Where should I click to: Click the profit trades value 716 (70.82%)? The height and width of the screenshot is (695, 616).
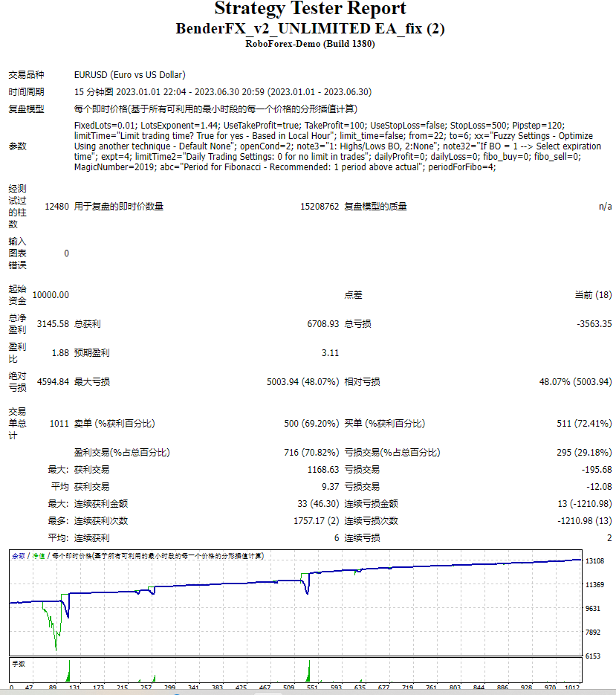click(x=311, y=453)
